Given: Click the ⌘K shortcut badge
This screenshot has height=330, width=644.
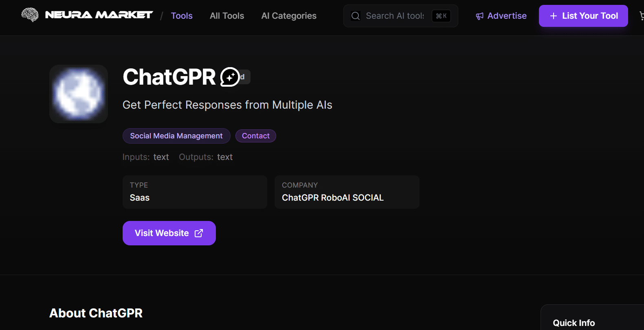Looking at the screenshot, I should click(441, 16).
